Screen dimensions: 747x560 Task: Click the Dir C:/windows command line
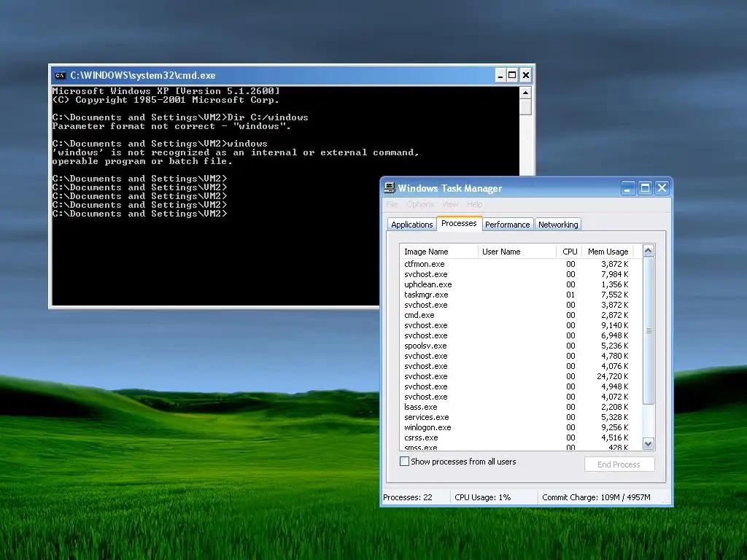tap(180, 117)
